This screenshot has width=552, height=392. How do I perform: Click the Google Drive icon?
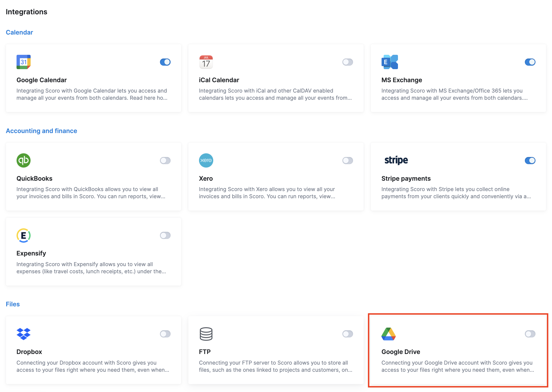[389, 334]
